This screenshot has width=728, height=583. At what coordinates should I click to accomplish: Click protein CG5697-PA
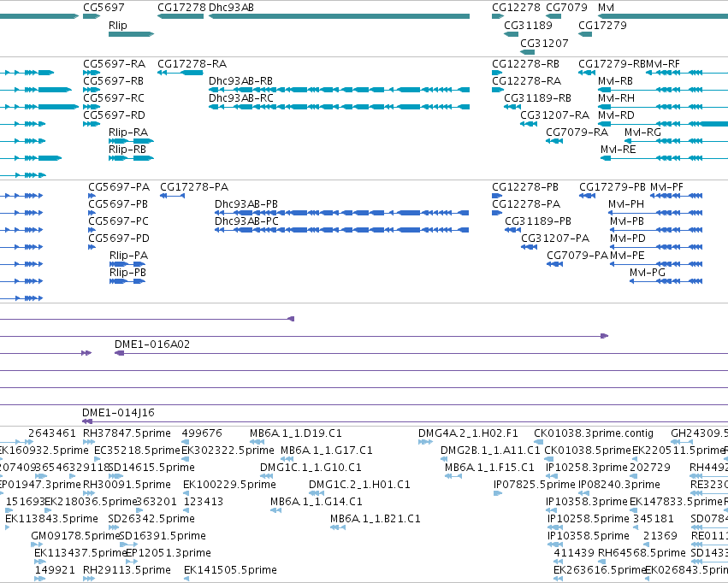click(92, 196)
